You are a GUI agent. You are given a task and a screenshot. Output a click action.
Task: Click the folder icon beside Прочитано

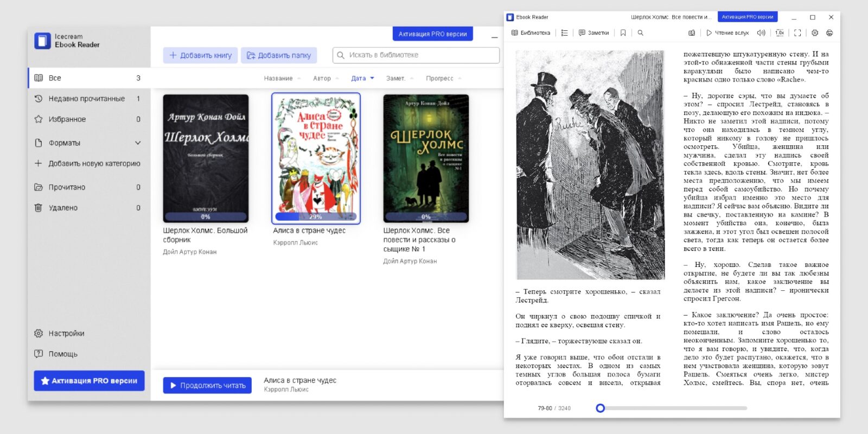tap(39, 187)
